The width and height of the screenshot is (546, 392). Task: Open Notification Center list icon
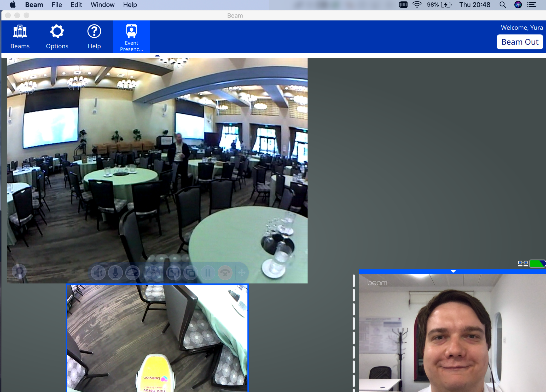pyautogui.click(x=531, y=5)
